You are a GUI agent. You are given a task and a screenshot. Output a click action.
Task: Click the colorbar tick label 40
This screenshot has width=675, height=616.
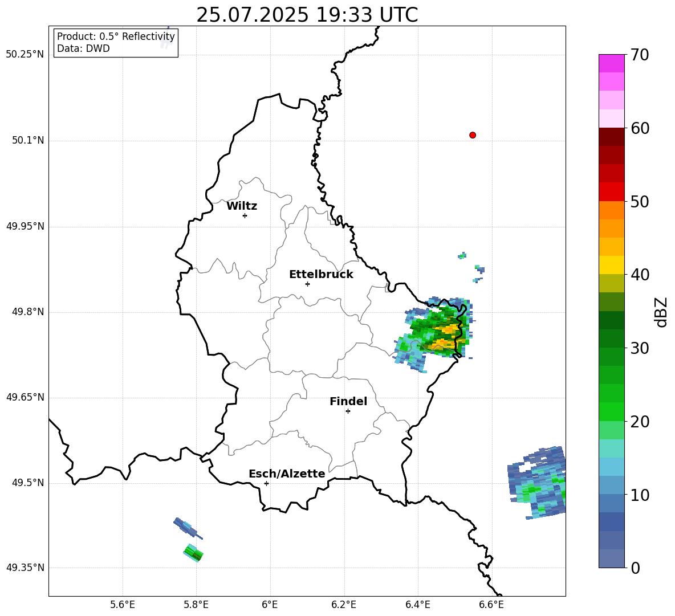point(640,275)
